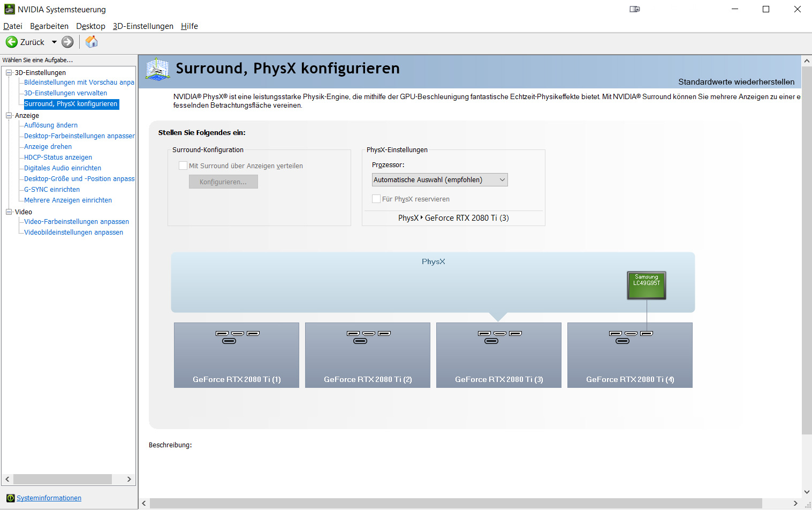Select the GeForce RTX 2080 Ti (1) card
Viewport: 812px width, 510px height.
237,355
